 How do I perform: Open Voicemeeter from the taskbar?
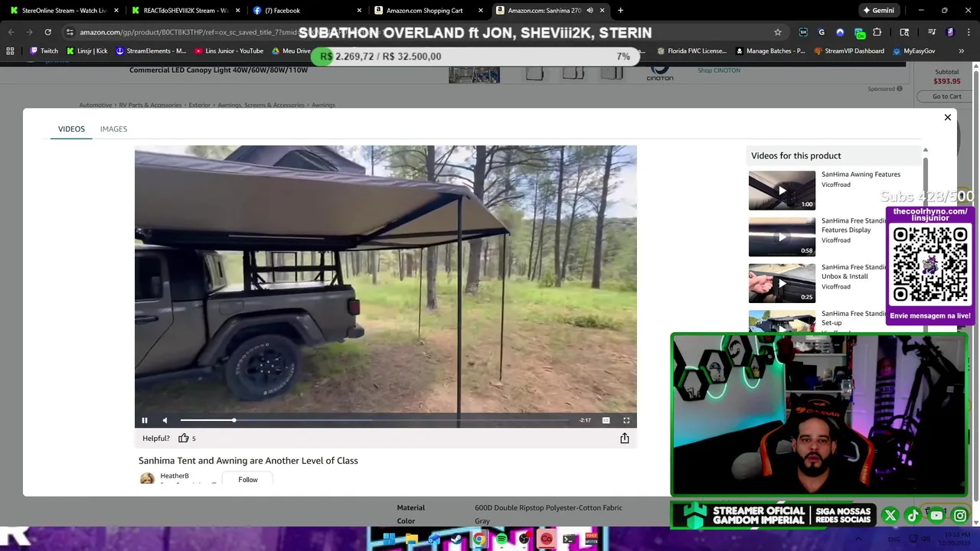(591, 540)
